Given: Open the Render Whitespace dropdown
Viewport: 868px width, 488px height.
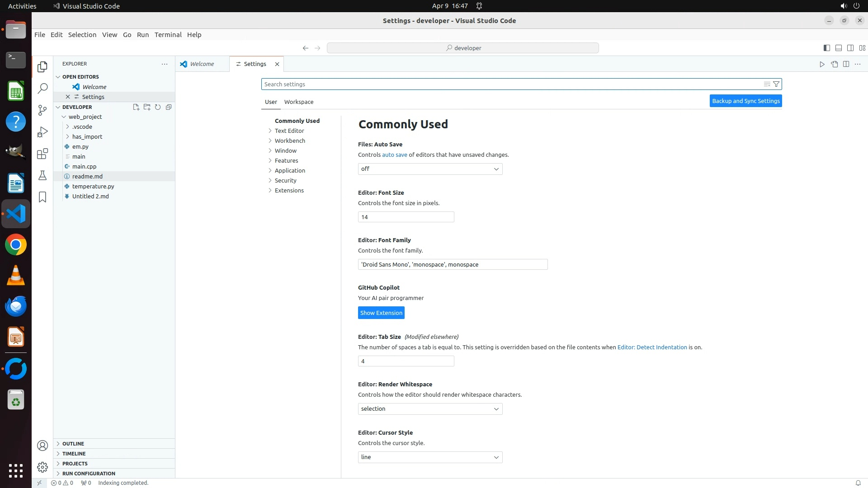Looking at the screenshot, I should pos(430,409).
